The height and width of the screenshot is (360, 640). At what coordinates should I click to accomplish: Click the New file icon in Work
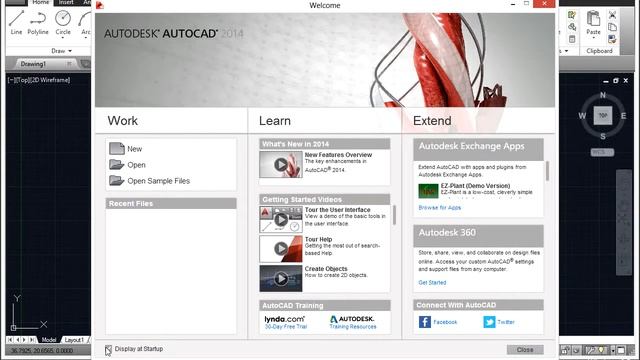pyautogui.click(x=117, y=149)
